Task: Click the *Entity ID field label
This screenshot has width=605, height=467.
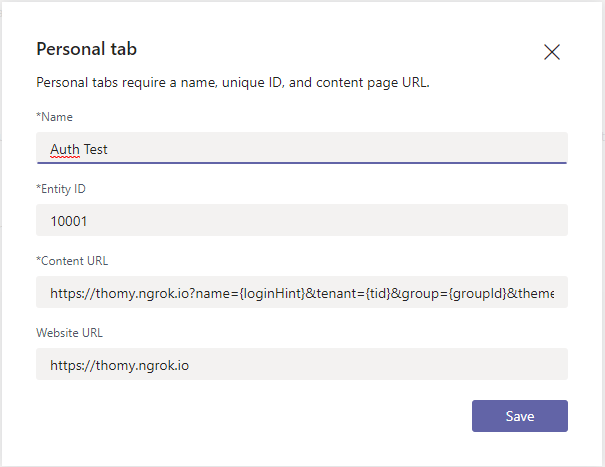Action: coord(61,189)
